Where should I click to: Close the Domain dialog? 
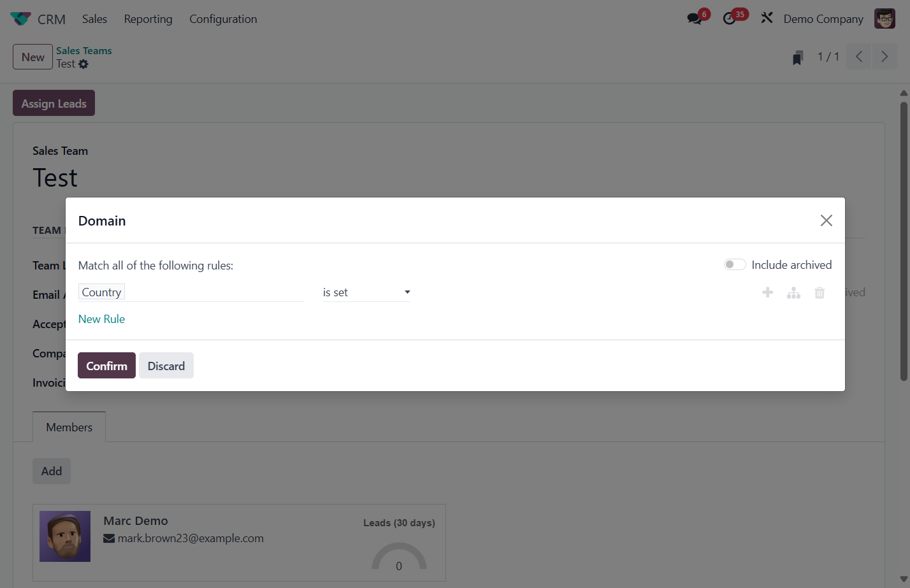coord(827,220)
